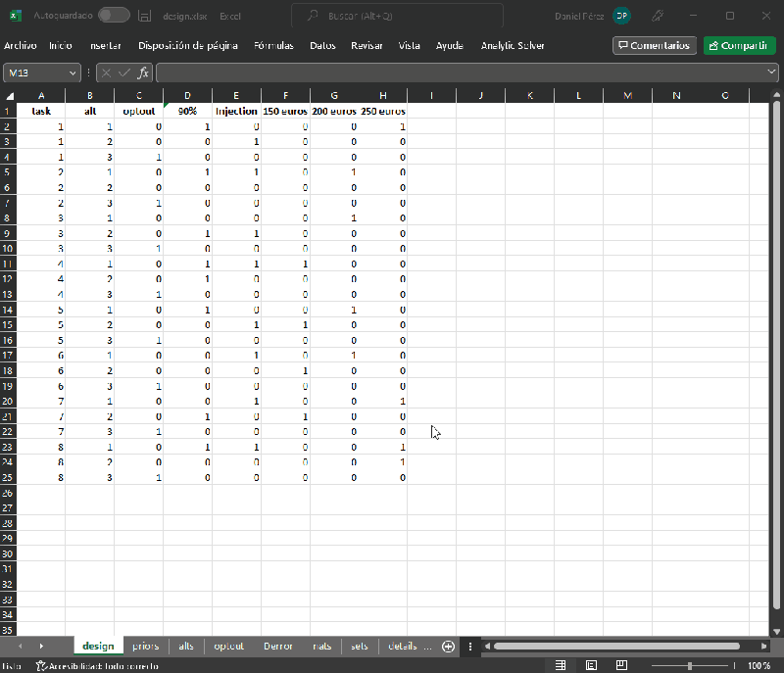Open the Disposición de página tab
This screenshot has width=784, height=673.
pos(188,45)
